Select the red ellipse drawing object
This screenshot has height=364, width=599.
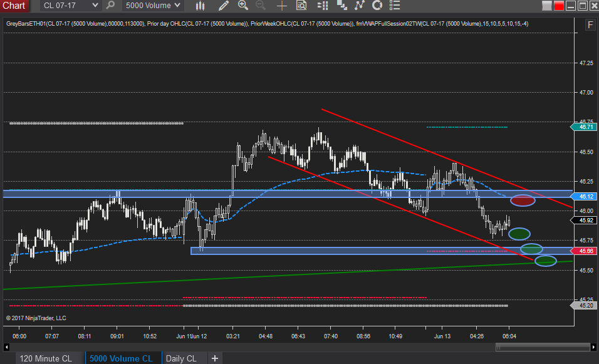pyautogui.click(x=523, y=200)
